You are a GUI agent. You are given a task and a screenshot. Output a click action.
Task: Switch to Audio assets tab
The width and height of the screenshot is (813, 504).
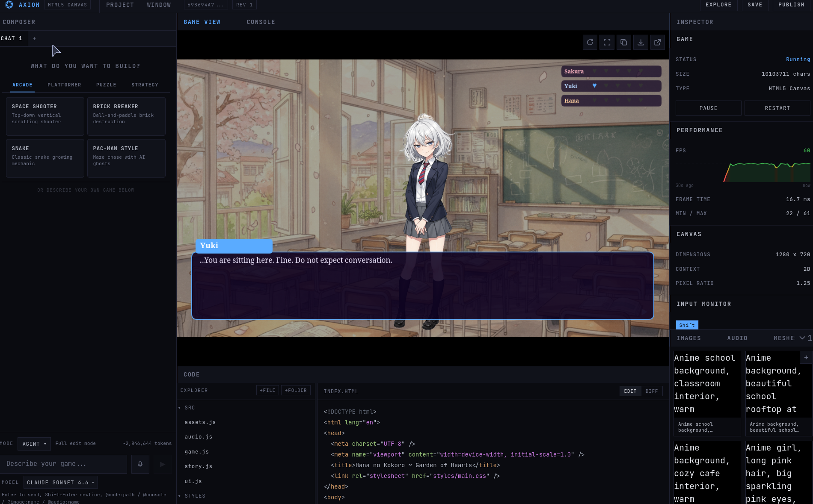(x=737, y=338)
